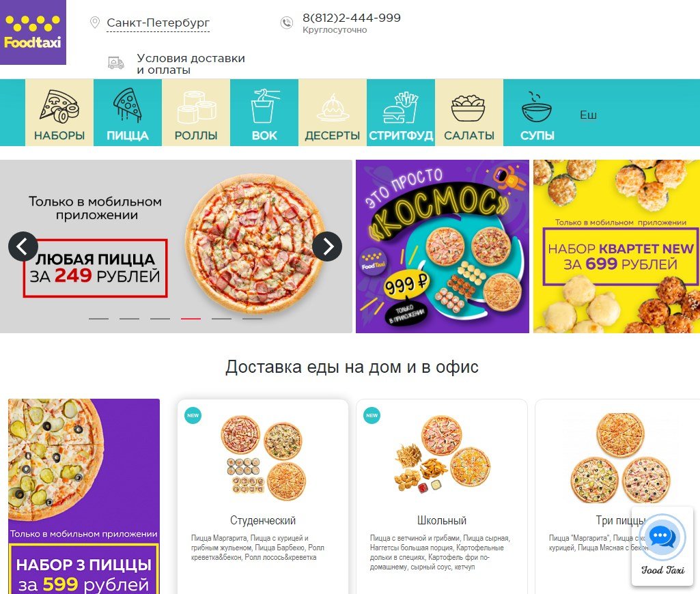The width and height of the screenshot is (700, 594).
Task: Open the ПИЦЦА pizza slice category
Action: coord(128,113)
